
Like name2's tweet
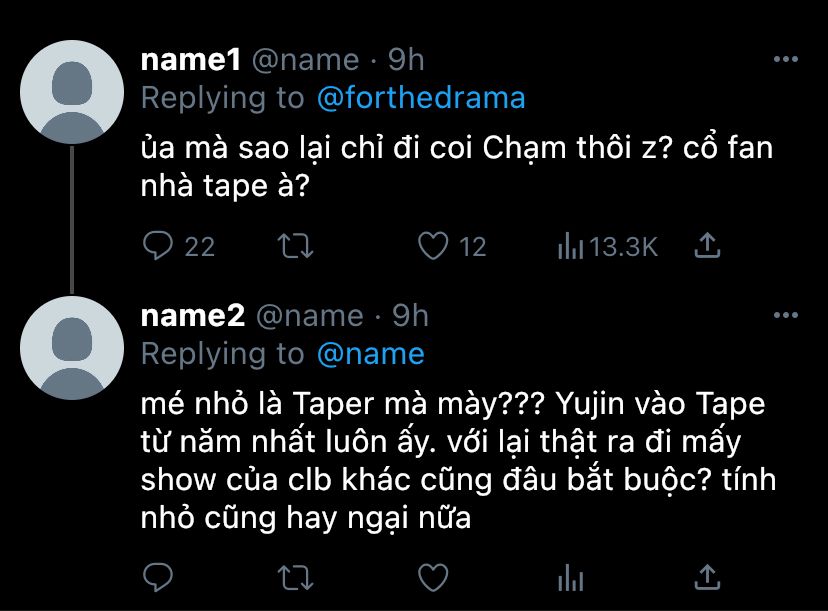click(x=433, y=576)
